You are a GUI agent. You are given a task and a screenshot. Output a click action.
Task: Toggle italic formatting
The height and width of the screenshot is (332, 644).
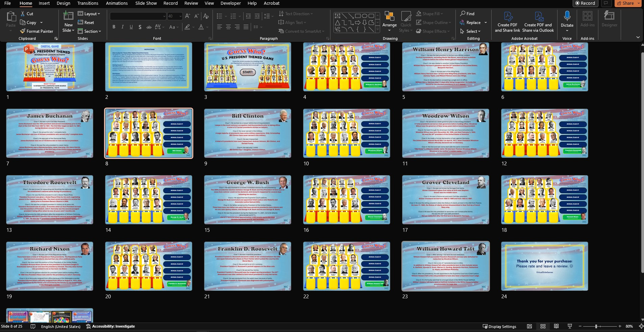point(122,27)
